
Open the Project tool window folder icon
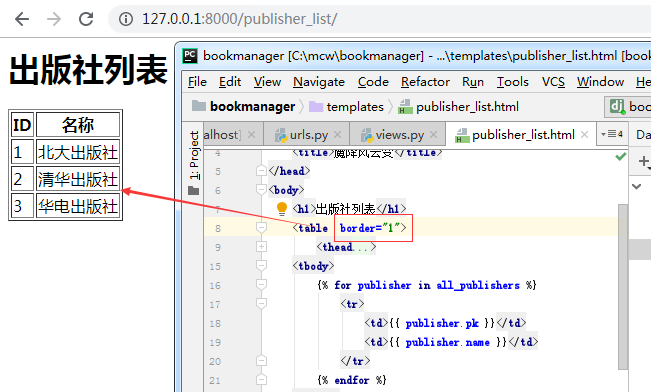[x=193, y=191]
